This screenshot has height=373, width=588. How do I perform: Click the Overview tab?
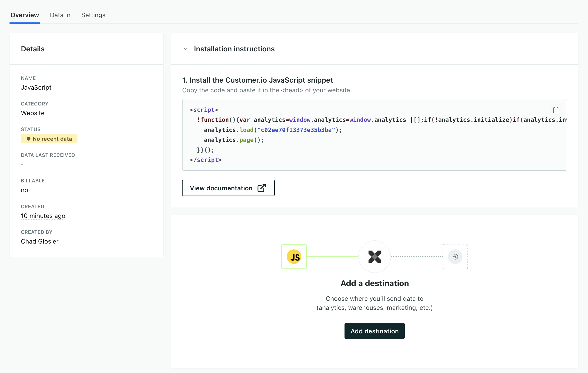pyautogui.click(x=24, y=14)
